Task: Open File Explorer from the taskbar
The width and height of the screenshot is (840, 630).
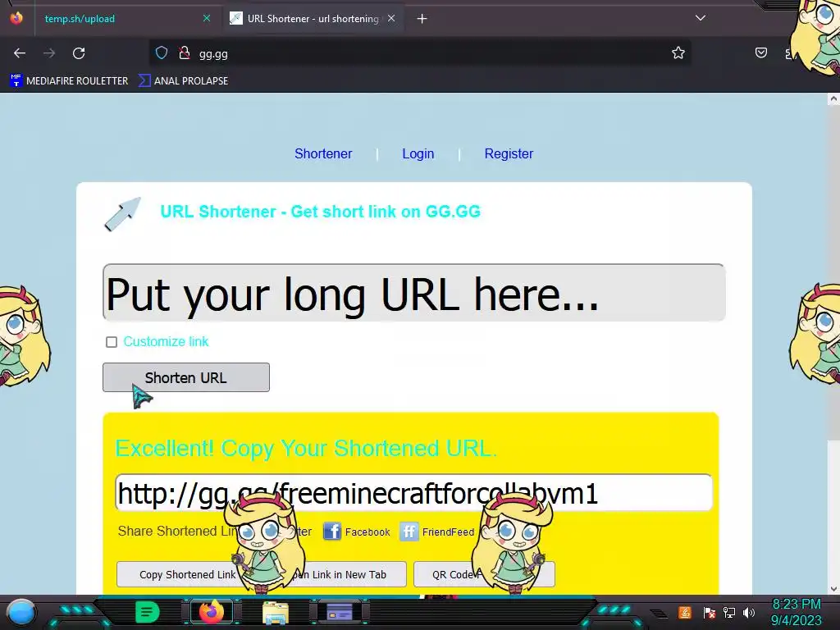Action: coord(276,613)
